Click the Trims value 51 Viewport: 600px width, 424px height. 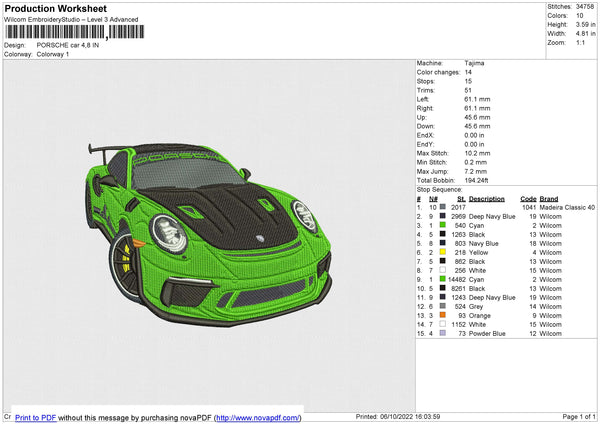coord(468,90)
